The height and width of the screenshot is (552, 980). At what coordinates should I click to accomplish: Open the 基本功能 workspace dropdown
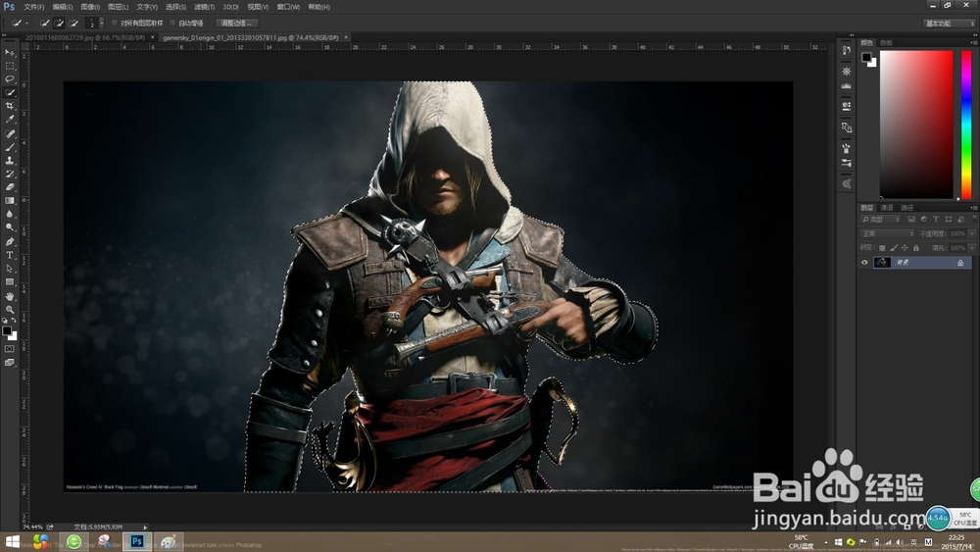coord(950,24)
